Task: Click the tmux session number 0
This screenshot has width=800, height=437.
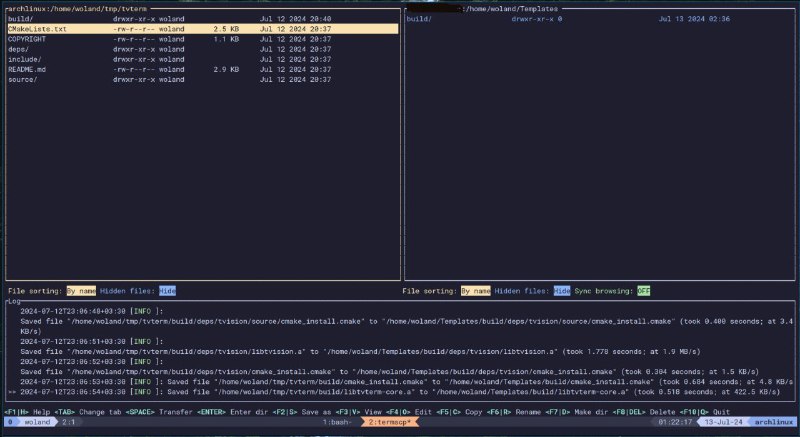Action: point(10,422)
